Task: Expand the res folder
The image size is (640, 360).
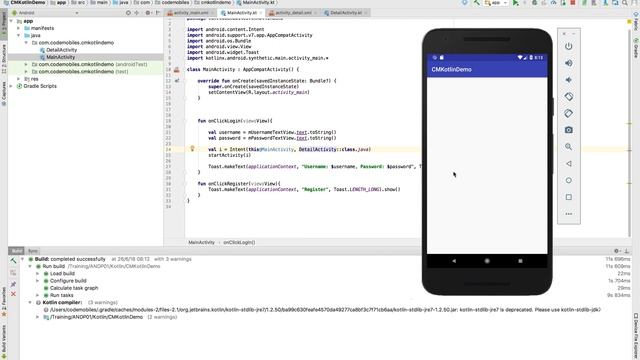Action: tap(18, 79)
